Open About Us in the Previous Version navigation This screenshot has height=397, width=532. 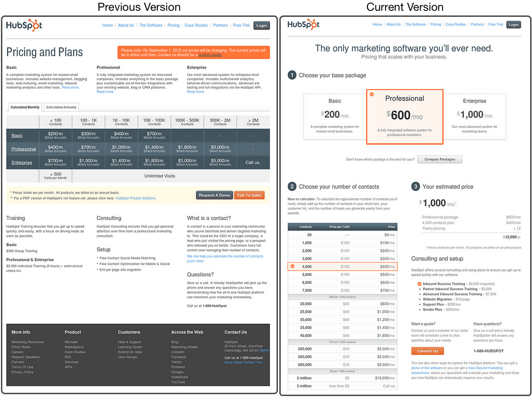coord(126,25)
